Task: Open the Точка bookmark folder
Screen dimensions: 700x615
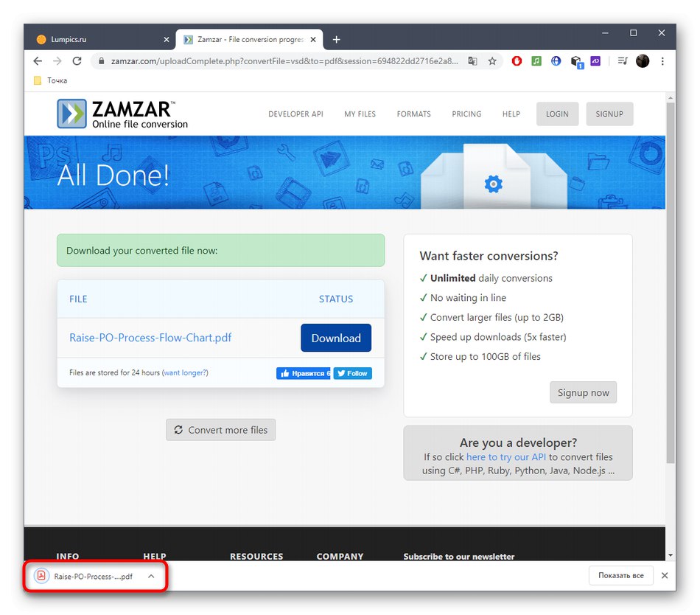Action: point(50,80)
